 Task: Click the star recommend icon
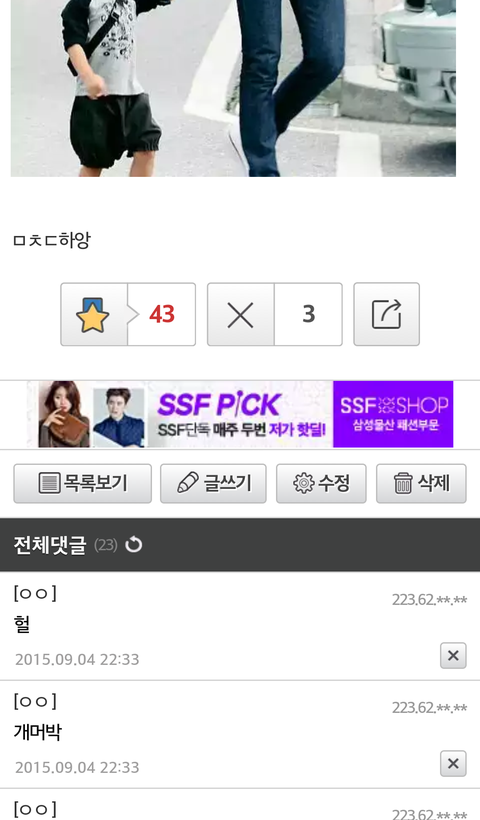click(x=93, y=315)
